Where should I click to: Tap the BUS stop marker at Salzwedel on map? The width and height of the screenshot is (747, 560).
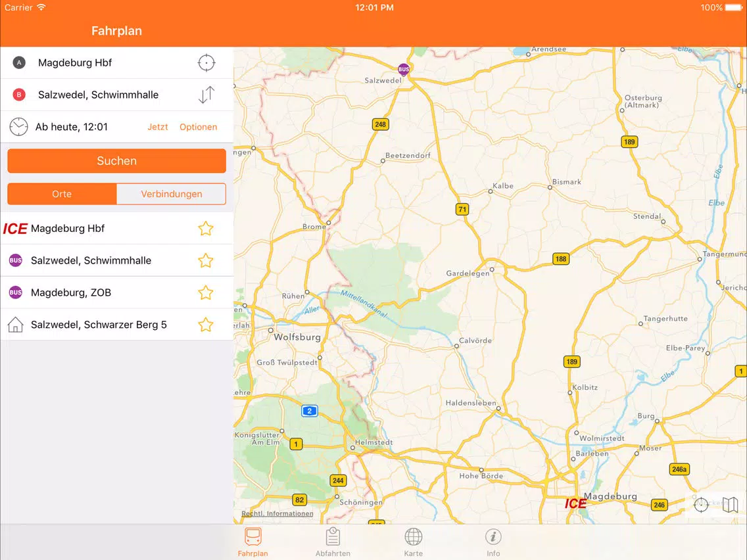[404, 69]
